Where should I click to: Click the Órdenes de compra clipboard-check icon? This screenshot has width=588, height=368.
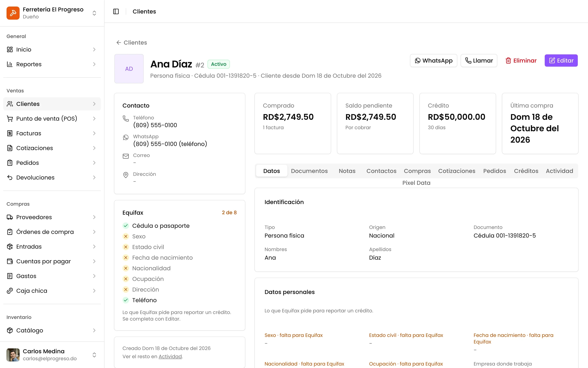(x=10, y=232)
